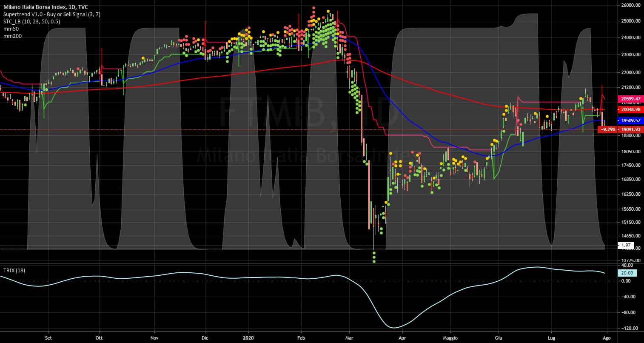Click the mm50 indicator label
This screenshot has width=644, height=343.
11,29
